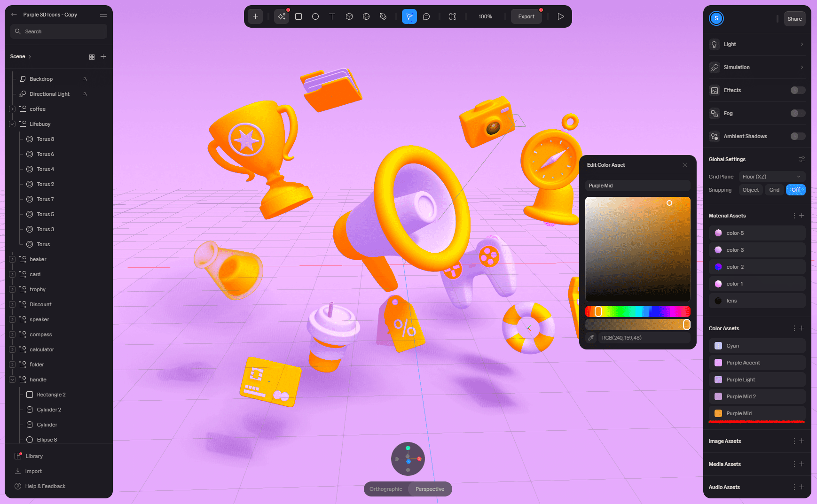
Task: Open the Simulation settings chevron
Action: 802,67
